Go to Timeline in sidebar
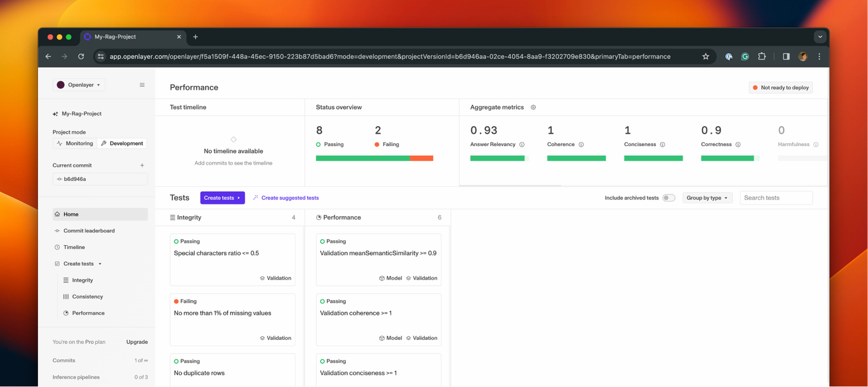 click(74, 247)
